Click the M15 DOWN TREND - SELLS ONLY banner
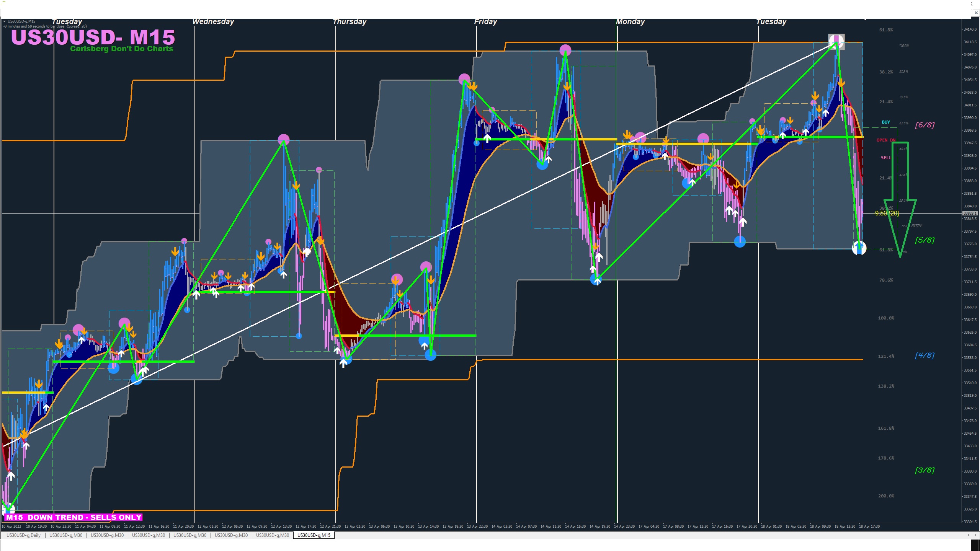Image resolution: width=980 pixels, height=551 pixels. (74, 517)
